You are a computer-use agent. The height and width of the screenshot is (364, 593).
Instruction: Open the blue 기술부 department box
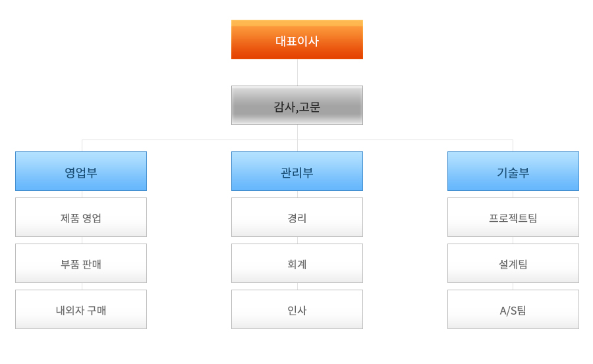[x=513, y=171]
